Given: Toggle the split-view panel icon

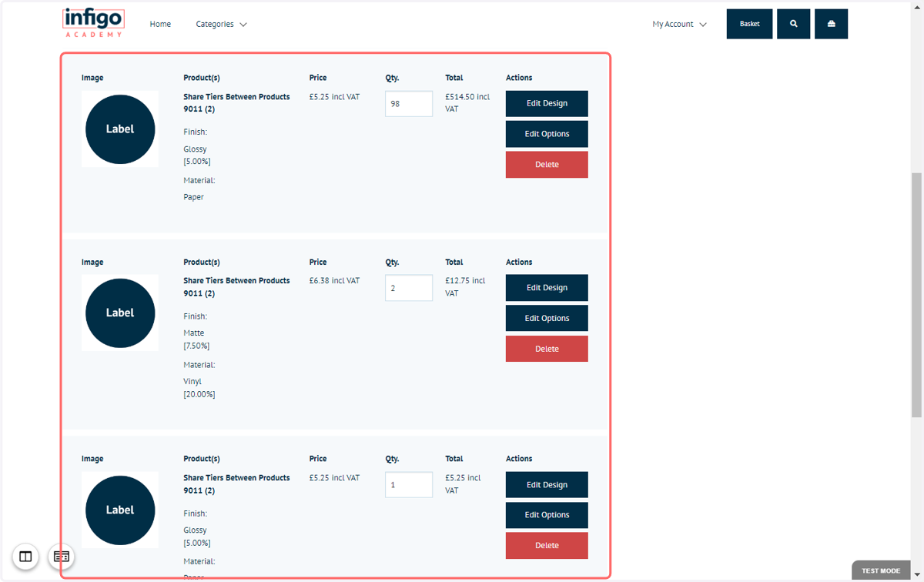Looking at the screenshot, I should (25, 556).
